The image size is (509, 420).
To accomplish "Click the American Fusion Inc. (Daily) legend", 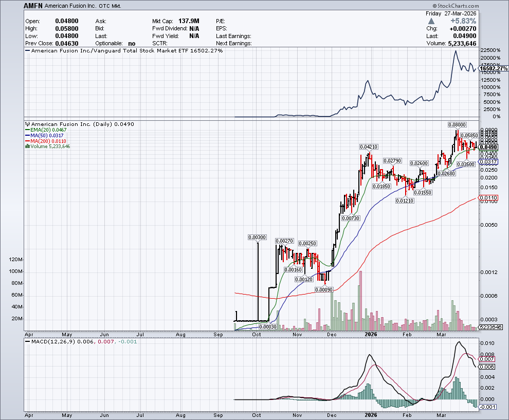I will coord(80,124).
